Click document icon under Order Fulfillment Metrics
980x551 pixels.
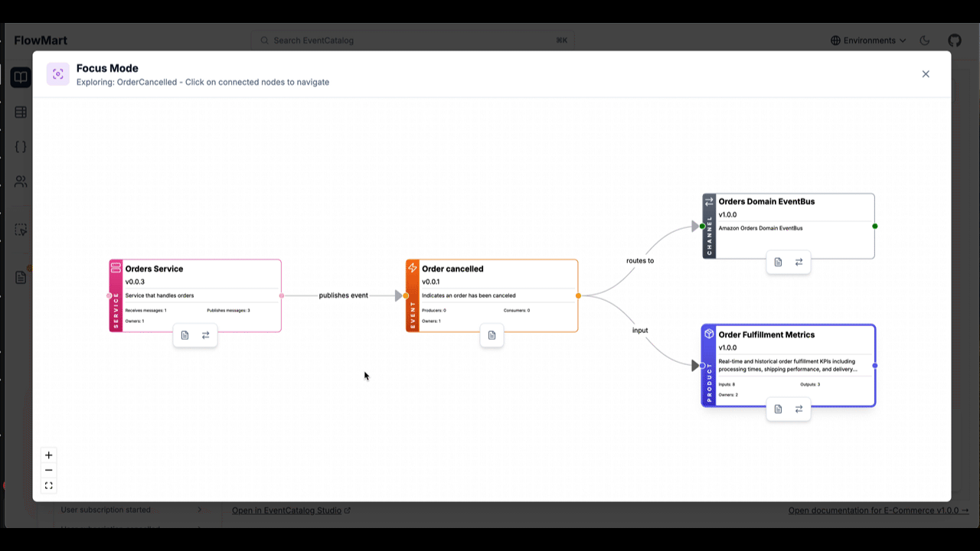pos(778,409)
